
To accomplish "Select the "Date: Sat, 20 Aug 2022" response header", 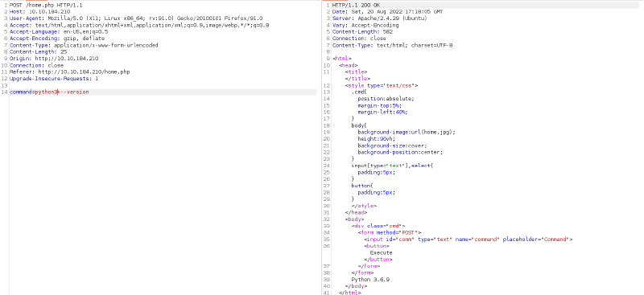I will (x=388, y=12).
